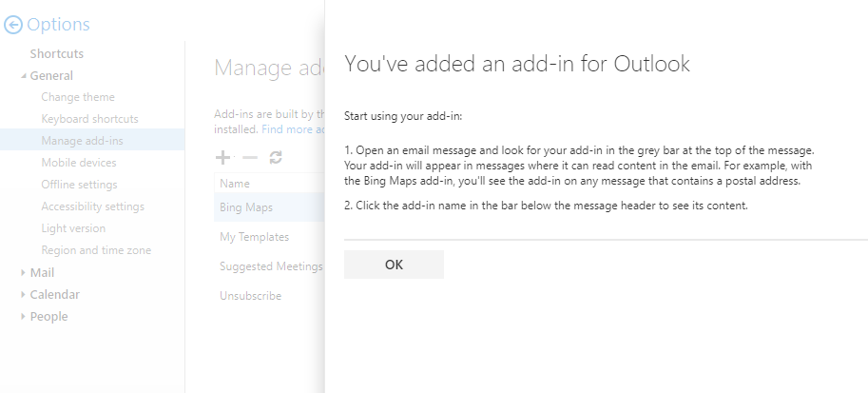The image size is (868, 393).
Task: Select Light version option
Action: 73,227
